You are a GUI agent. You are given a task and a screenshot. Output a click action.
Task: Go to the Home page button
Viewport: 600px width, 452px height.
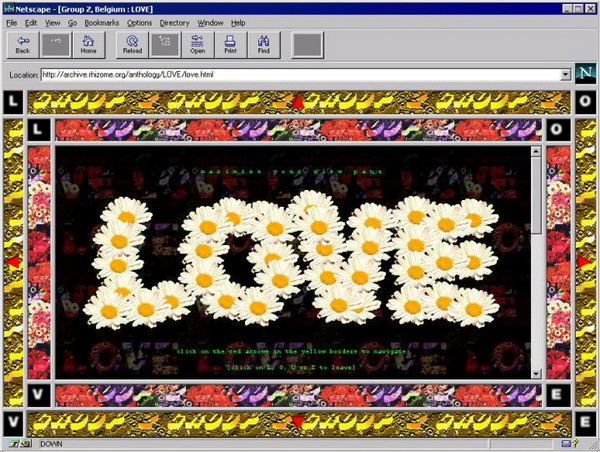[89, 43]
